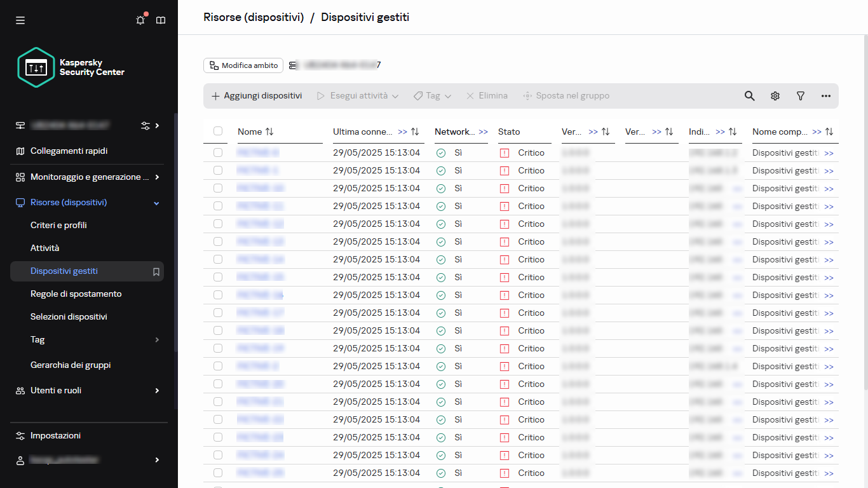The width and height of the screenshot is (868, 488).
Task: Open the three-dot more options menu
Action: click(826, 96)
